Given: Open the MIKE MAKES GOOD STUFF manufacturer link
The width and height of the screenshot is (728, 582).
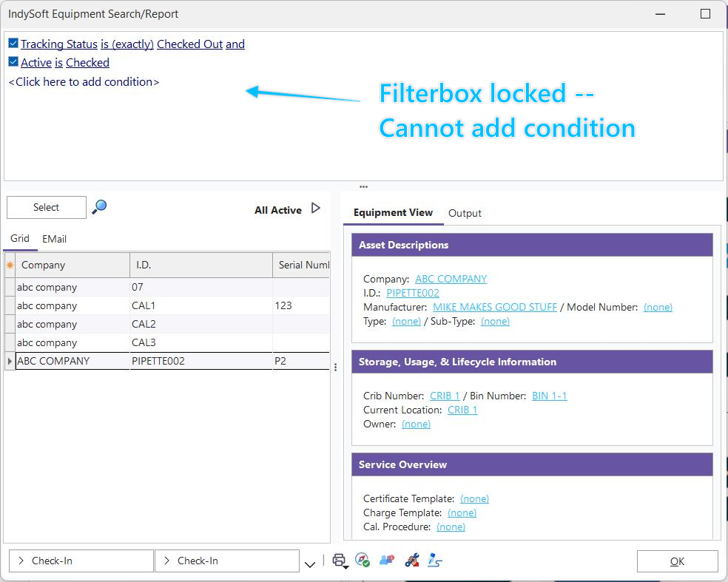Looking at the screenshot, I should (x=494, y=307).
